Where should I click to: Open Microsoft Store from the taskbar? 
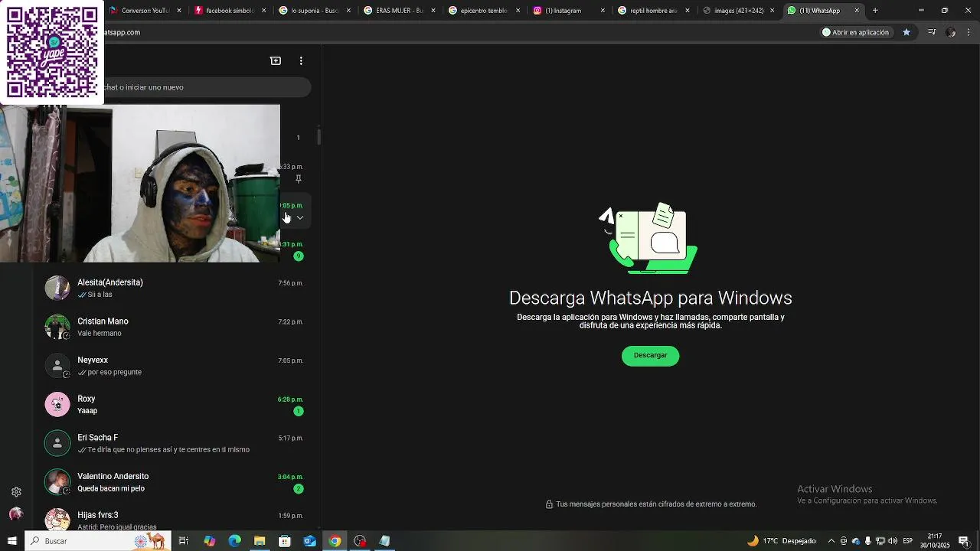(285, 541)
